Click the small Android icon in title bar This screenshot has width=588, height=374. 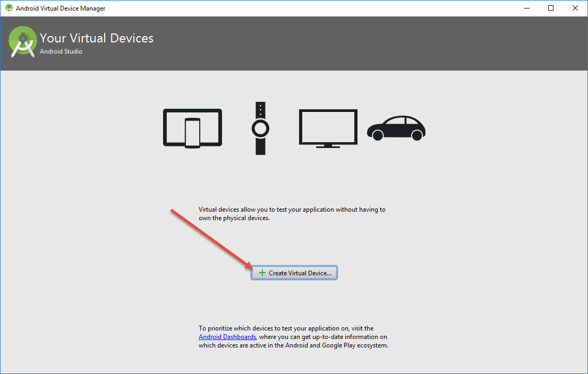8,8
